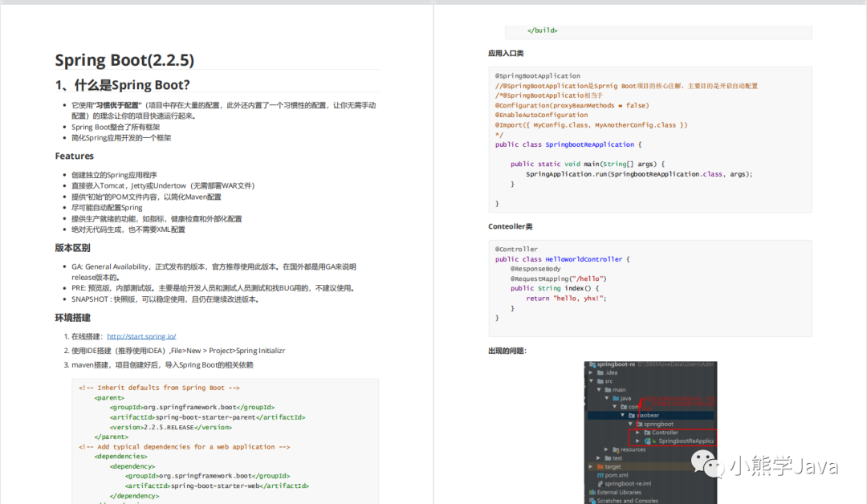Click the '</build>' code line

[543, 30]
